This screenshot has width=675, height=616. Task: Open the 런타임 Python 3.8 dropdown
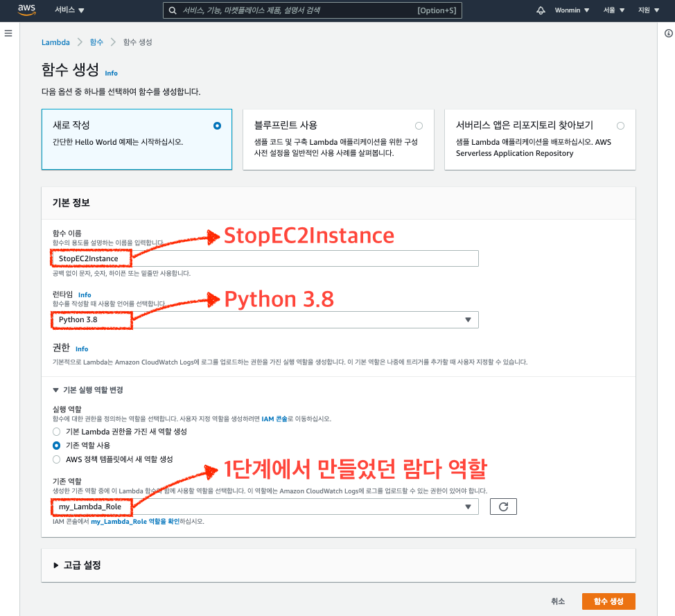click(x=265, y=320)
